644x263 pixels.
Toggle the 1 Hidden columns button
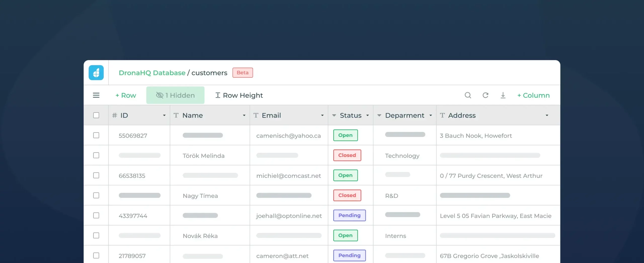point(175,95)
